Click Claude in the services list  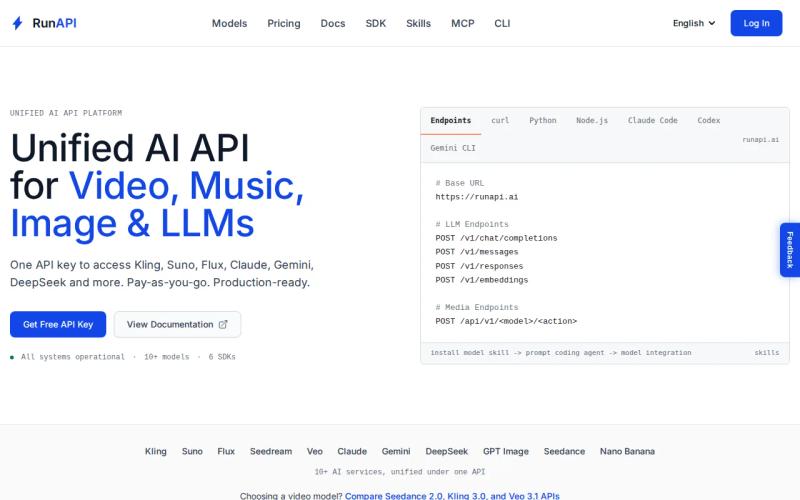(x=352, y=451)
